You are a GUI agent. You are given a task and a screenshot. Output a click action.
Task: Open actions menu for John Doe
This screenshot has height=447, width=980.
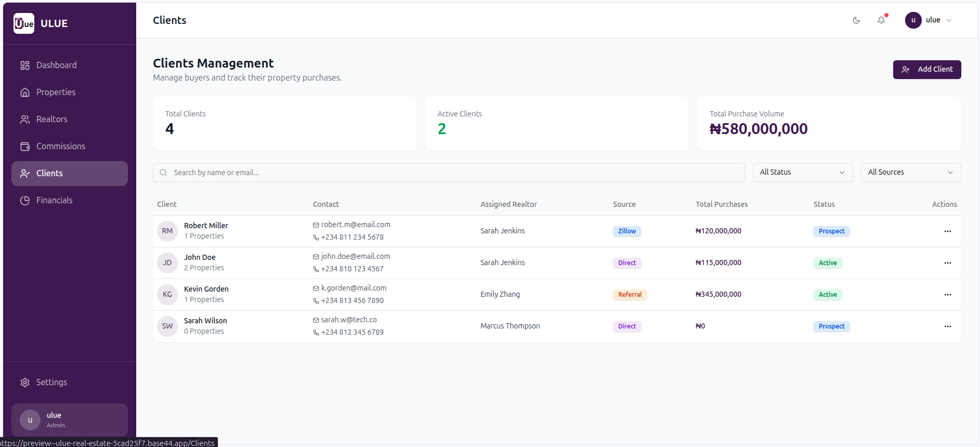tap(947, 263)
